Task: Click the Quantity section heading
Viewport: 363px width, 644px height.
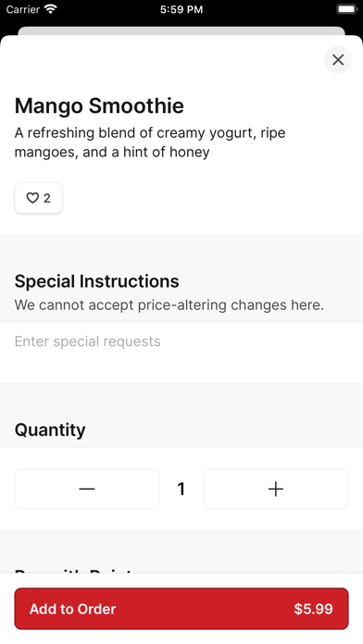Action: point(50,430)
